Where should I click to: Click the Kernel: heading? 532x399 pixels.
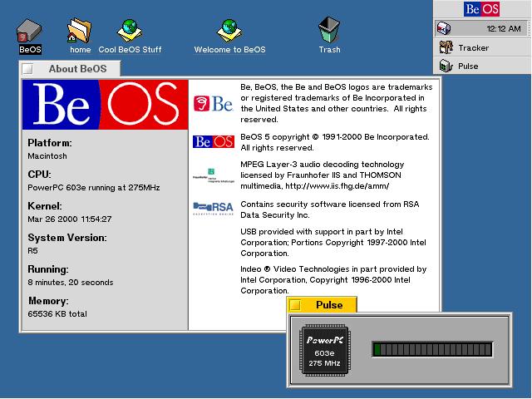tap(44, 206)
